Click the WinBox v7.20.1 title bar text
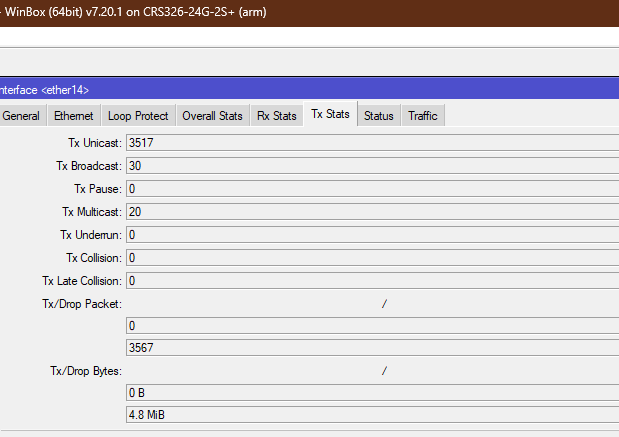The image size is (619, 437). tap(135, 12)
